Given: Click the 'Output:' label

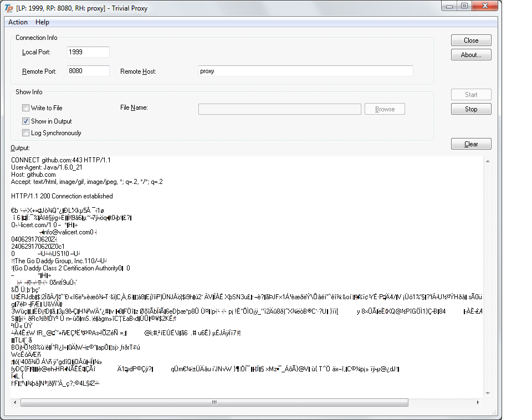Looking at the screenshot, I should [20, 148].
